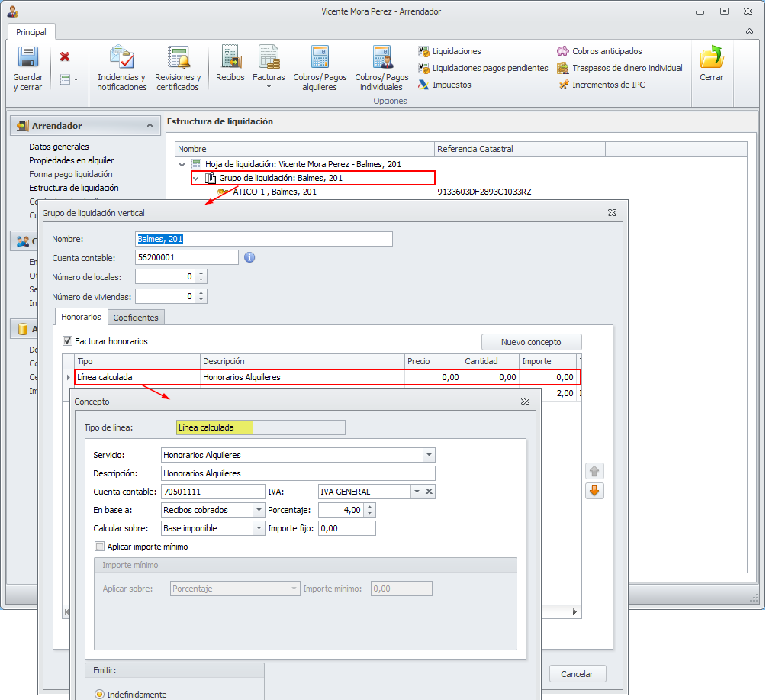
Task: Open Cobros/Pagos alquileres
Action: 320,59
